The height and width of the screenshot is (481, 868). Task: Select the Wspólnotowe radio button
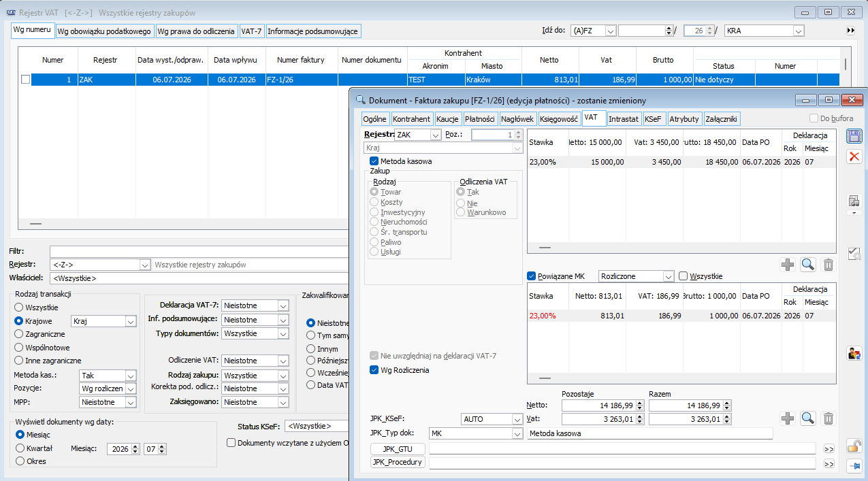(x=19, y=347)
